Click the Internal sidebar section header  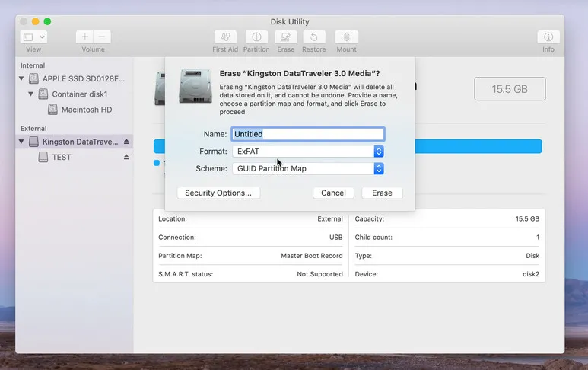(x=33, y=65)
